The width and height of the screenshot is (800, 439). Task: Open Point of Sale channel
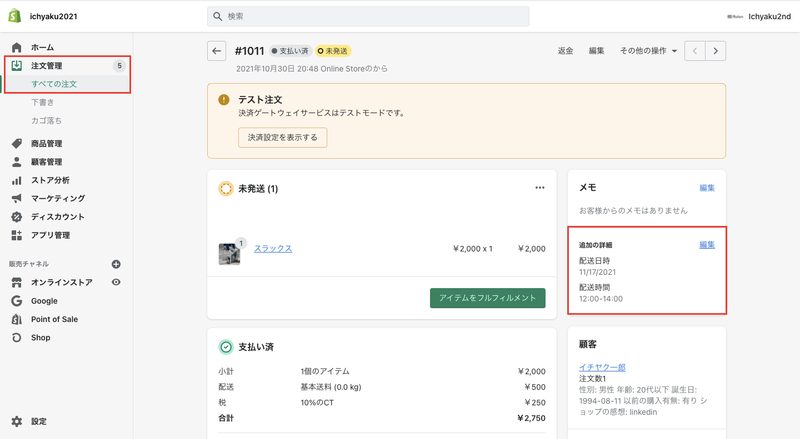(x=54, y=319)
